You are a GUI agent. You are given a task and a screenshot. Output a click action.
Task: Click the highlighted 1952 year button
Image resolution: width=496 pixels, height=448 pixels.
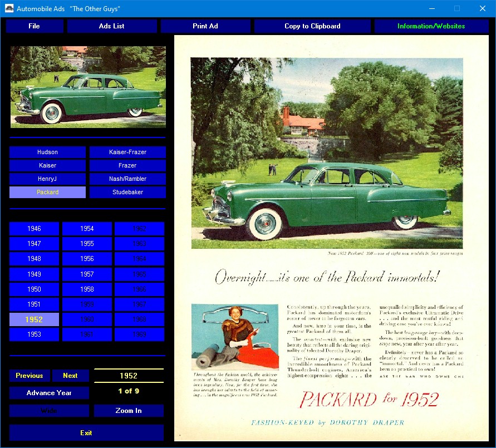34,319
